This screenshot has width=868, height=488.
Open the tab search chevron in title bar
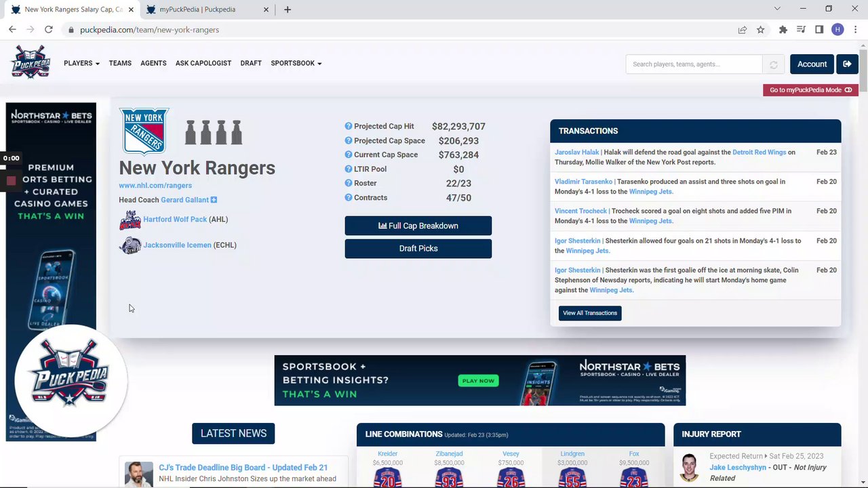777,9
